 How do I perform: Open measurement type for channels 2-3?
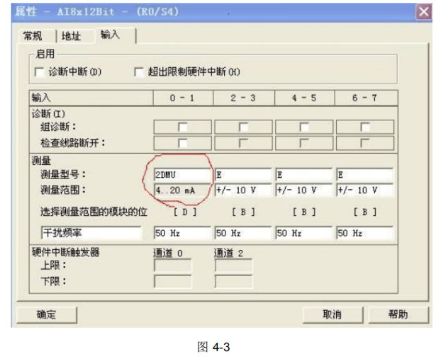pyautogui.click(x=243, y=175)
